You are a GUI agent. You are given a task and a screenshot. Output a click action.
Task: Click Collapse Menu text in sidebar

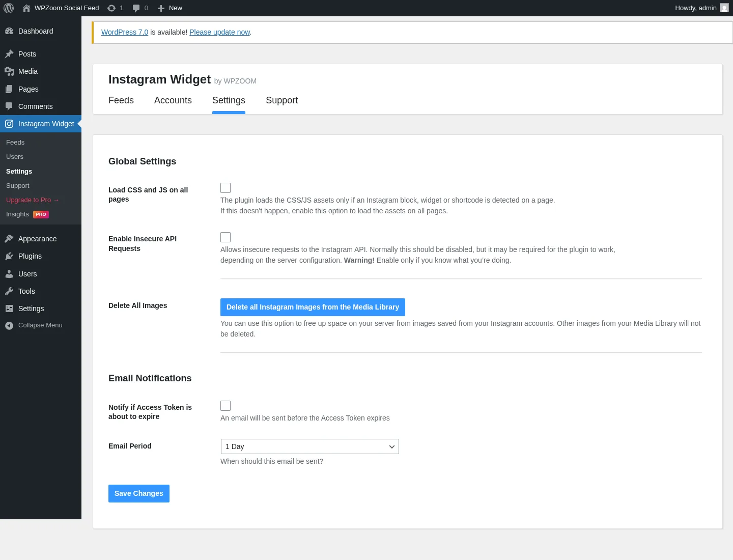click(40, 325)
